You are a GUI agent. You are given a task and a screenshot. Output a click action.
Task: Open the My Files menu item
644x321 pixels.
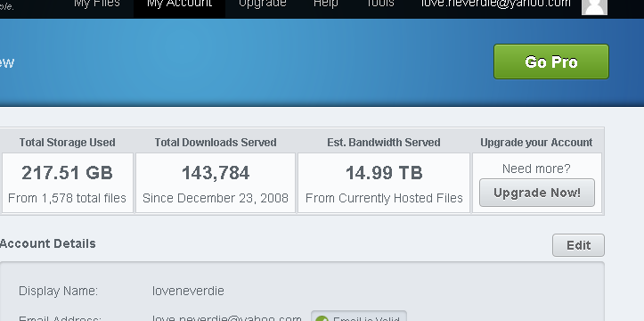(x=97, y=4)
